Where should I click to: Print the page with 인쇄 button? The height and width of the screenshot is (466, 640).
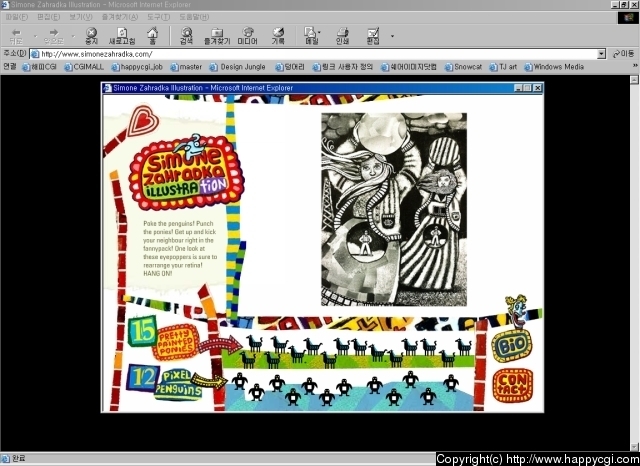tap(342, 36)
